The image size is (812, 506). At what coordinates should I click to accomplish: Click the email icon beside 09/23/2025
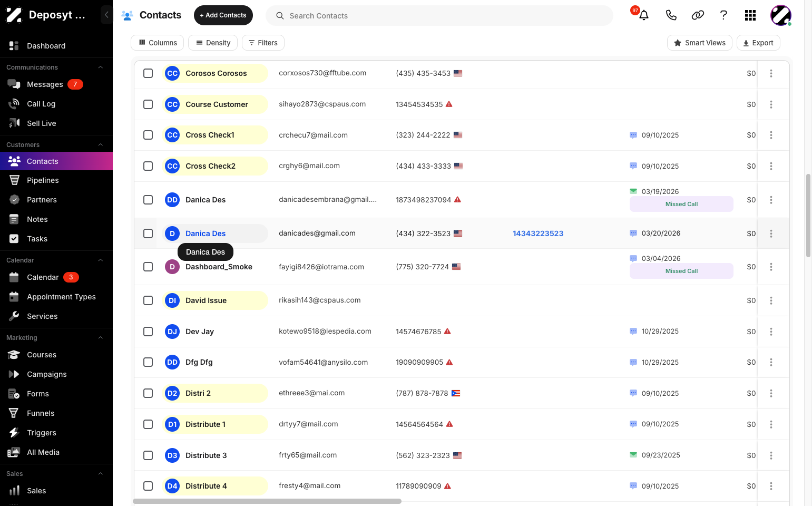click(x=633, y=455)
